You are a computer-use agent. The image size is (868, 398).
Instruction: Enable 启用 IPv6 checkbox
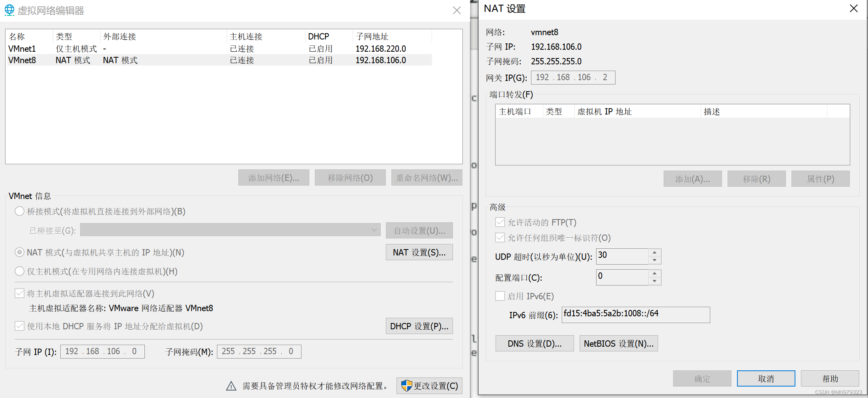click(500, 296)
